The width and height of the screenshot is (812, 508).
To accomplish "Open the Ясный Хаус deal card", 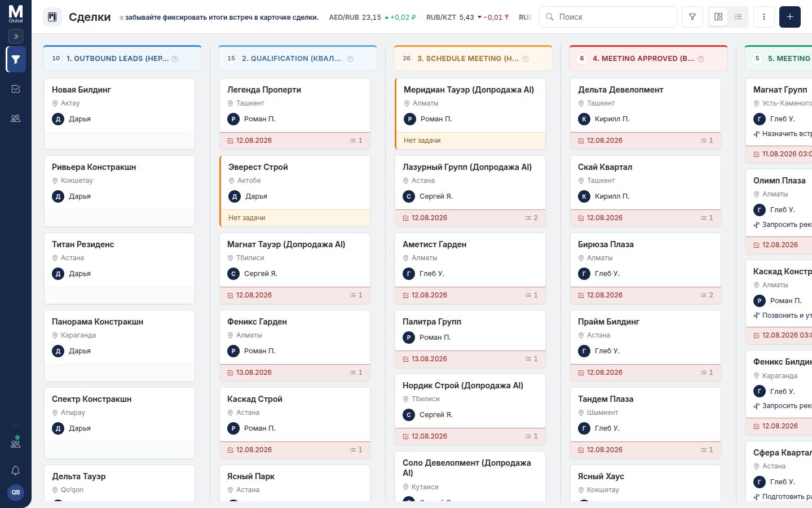I will 646,483.
